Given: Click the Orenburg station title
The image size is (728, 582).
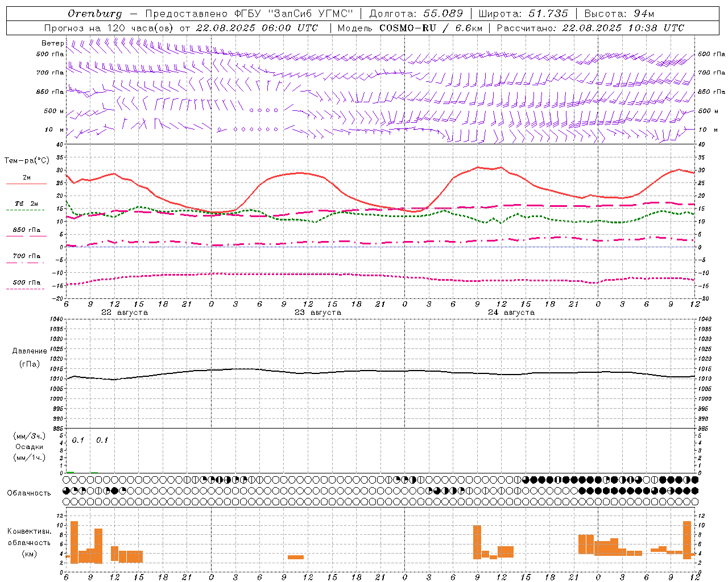Looking at the screenshot, I should 95,14.
